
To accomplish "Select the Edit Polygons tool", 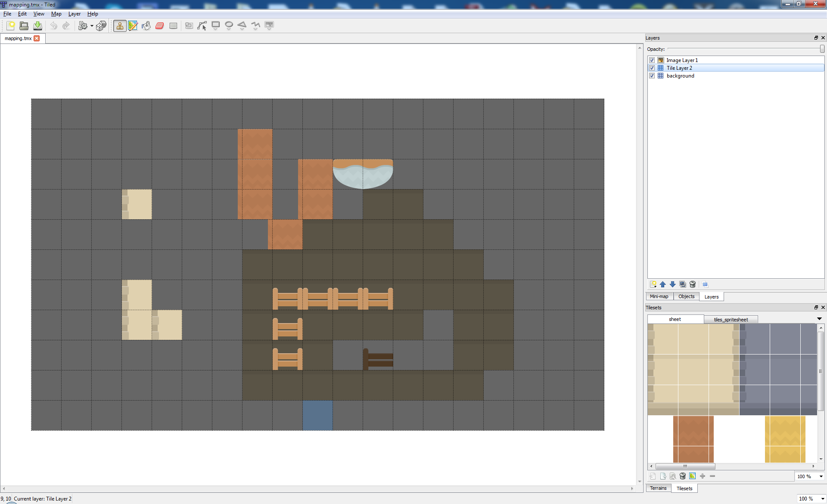I will coord(202,26).
